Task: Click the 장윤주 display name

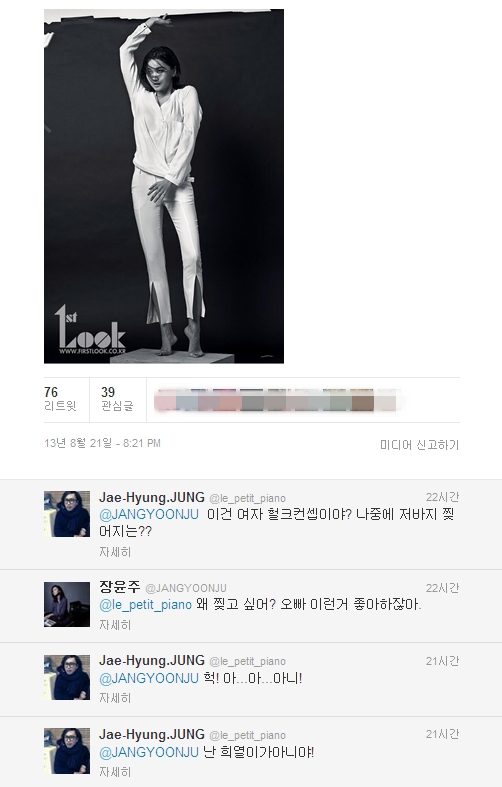Action: (119, 587)
